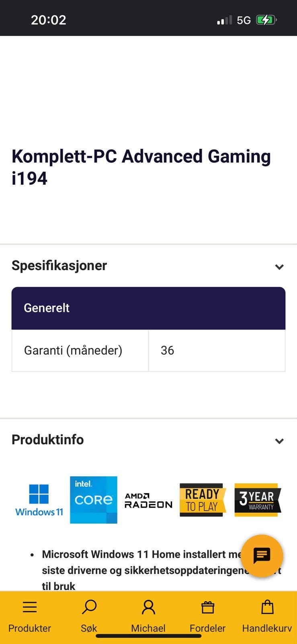Select the AMD Radeon logo badge
Screen dimensions: 297x644
point(147,500)
